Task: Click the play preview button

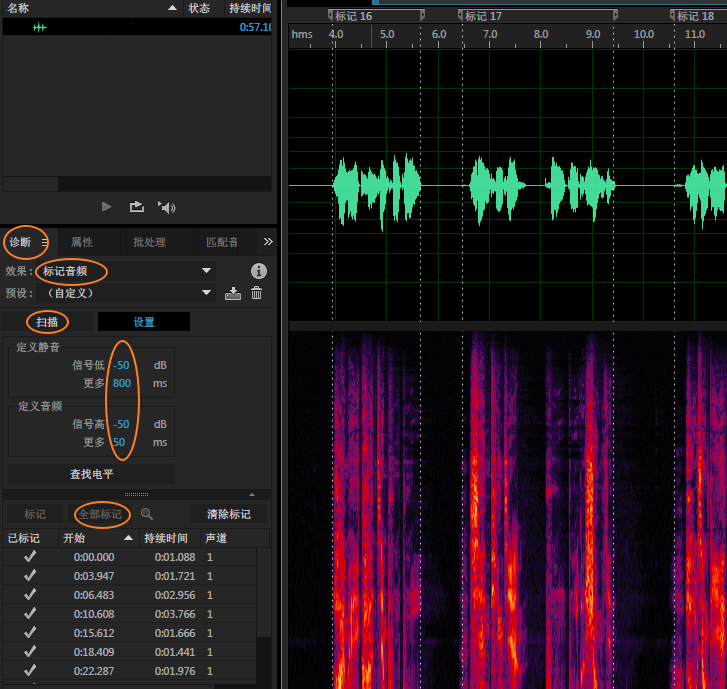Action: 106,206
